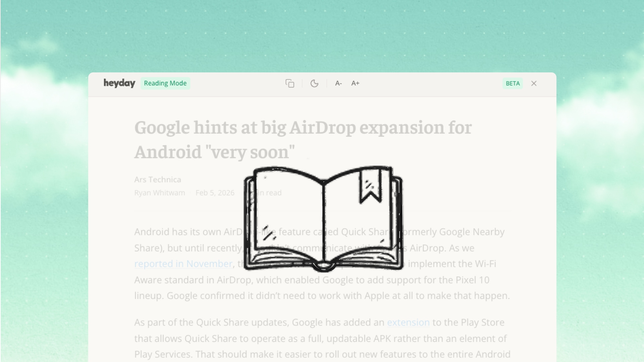The image size is (644, 362).
Task: Open the "extension" hyperlink
Action: pyautogui.click(x=408, y=322)
